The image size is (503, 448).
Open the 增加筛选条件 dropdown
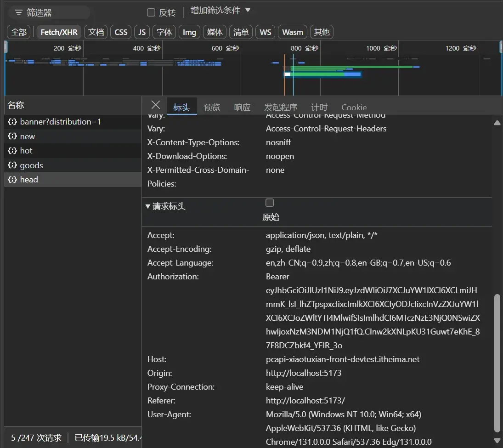coord(220,11)
